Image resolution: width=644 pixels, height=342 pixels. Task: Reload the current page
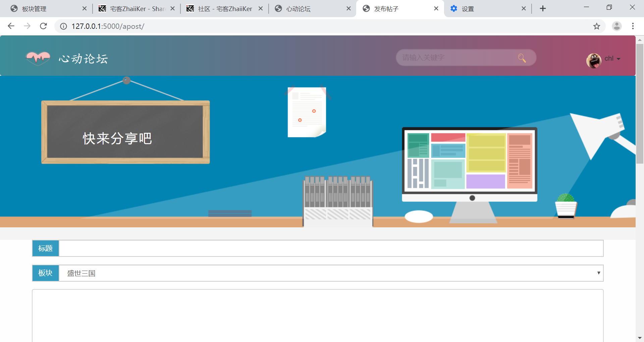click(x=43, y=26)
